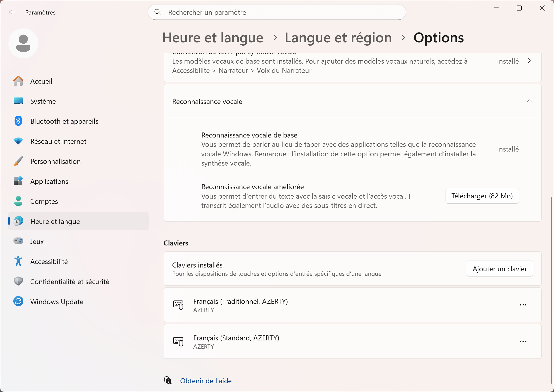Click Télécharger (82 Mo) button

[482, 196]
